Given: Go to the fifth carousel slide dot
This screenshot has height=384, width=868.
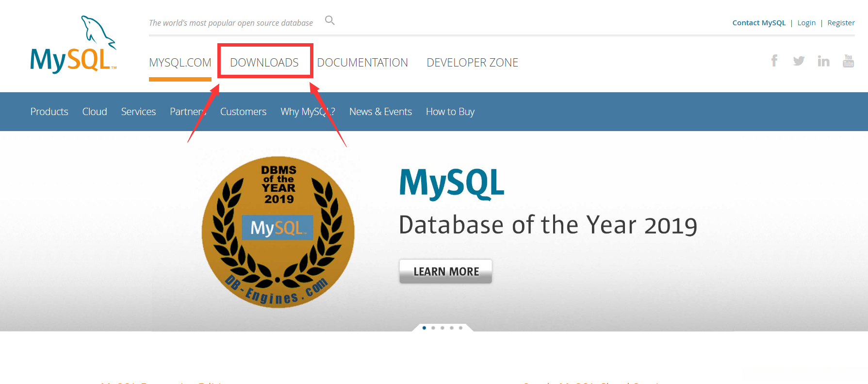Looking at the screenshot, I should tap(460, 328).
